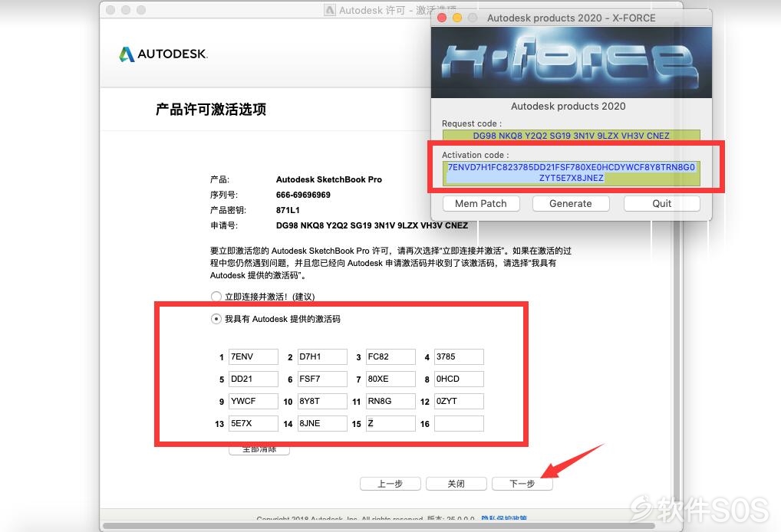Click the 产品密钥: label
This screenshot has height=532, width=781.
[x=228, y=211]
